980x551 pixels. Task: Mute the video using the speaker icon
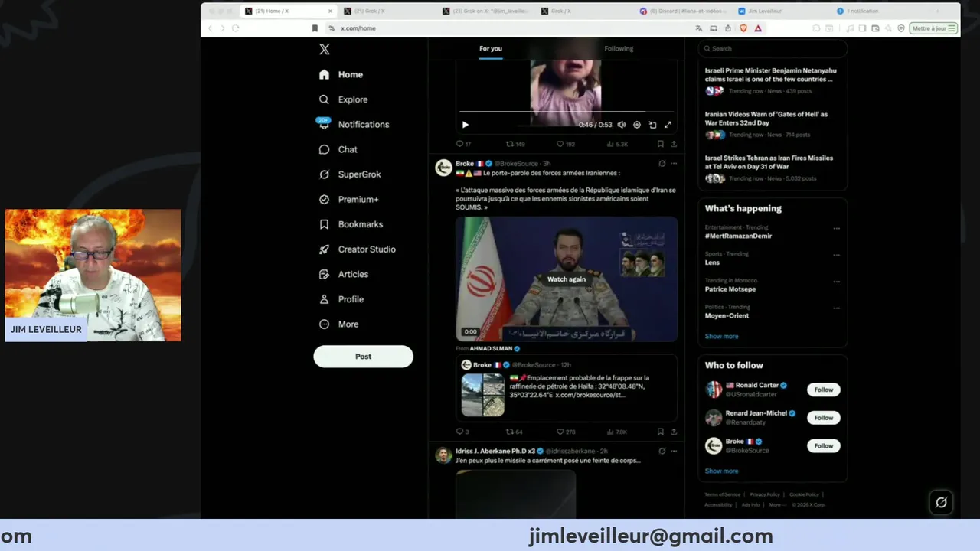pos(622,125)
